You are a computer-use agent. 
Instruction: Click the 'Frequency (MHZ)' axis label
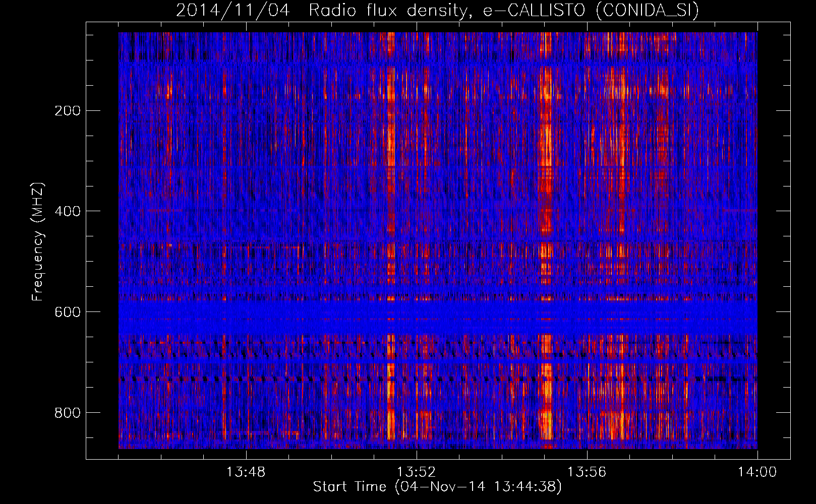pyautogui.click(x=38, y=241)
